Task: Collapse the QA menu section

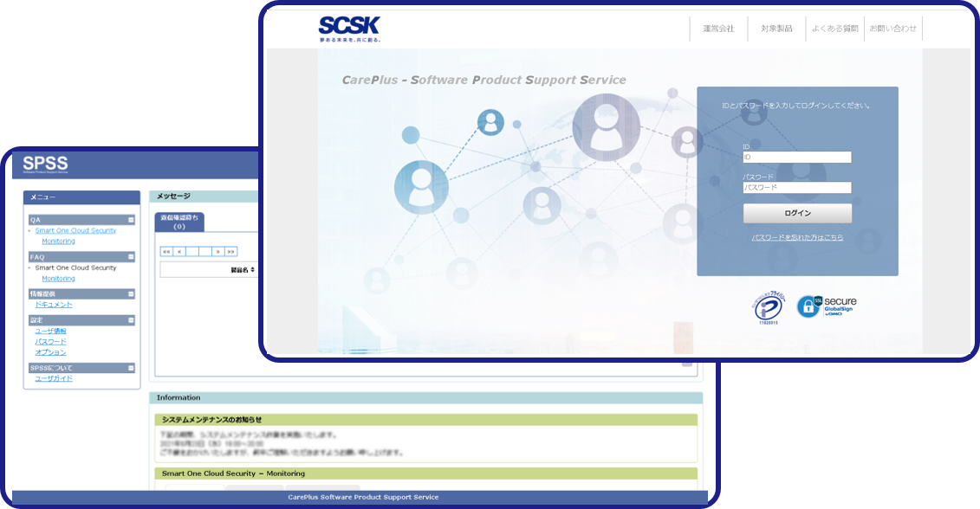Action: point(131,220)
